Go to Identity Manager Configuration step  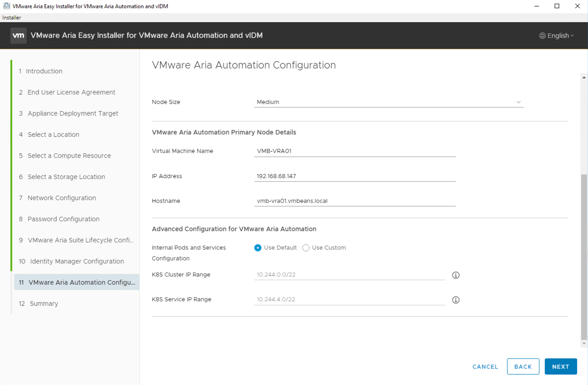[75, 261]
